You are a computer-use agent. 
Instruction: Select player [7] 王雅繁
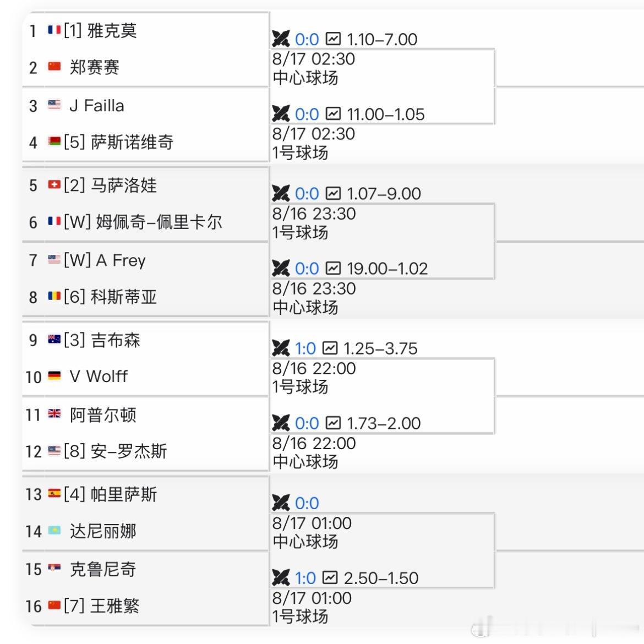coord(101,606)
